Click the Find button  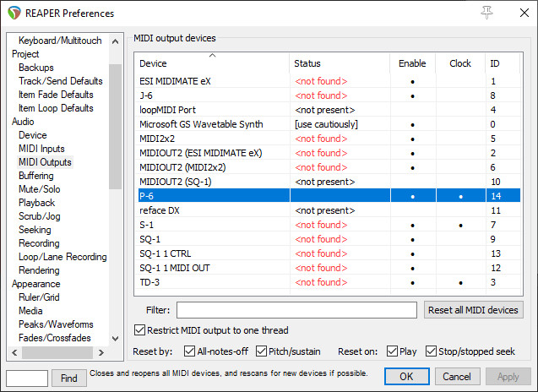69,378
